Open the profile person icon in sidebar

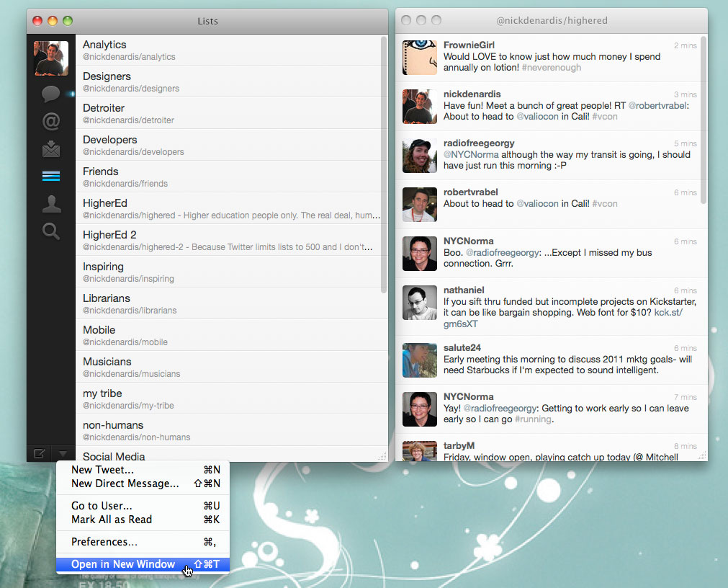tap(51, 203)
